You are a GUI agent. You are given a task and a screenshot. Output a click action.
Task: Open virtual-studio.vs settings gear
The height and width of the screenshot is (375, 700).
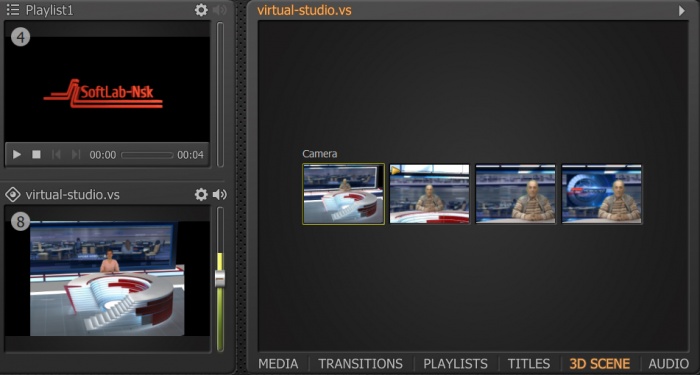[201, 194]
